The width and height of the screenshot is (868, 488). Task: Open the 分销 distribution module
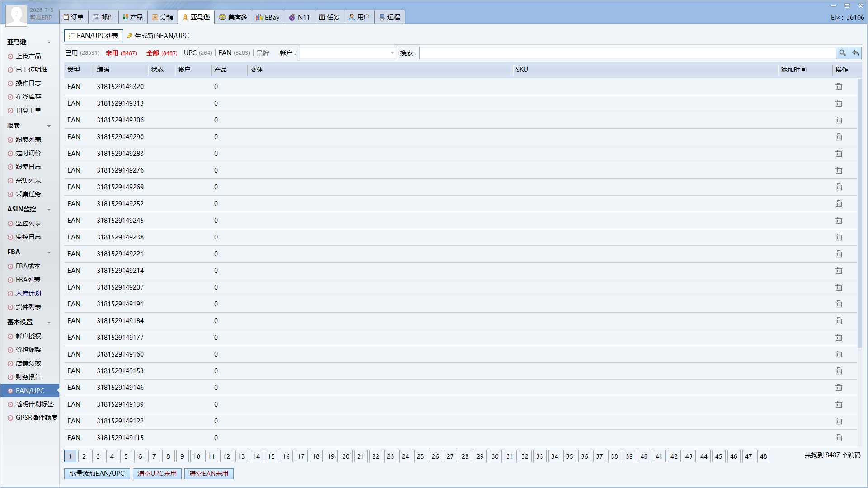(163, 17)
